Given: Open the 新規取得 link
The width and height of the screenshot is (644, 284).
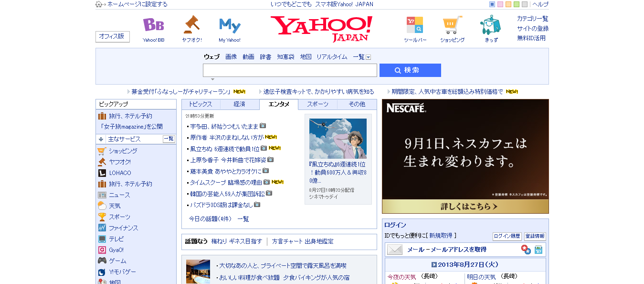Looking at the screenshot, I should [441, 236].
